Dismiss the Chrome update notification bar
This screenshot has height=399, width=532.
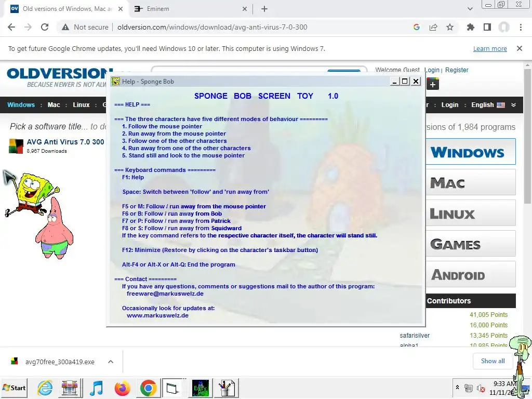click(x=519, y=48)
